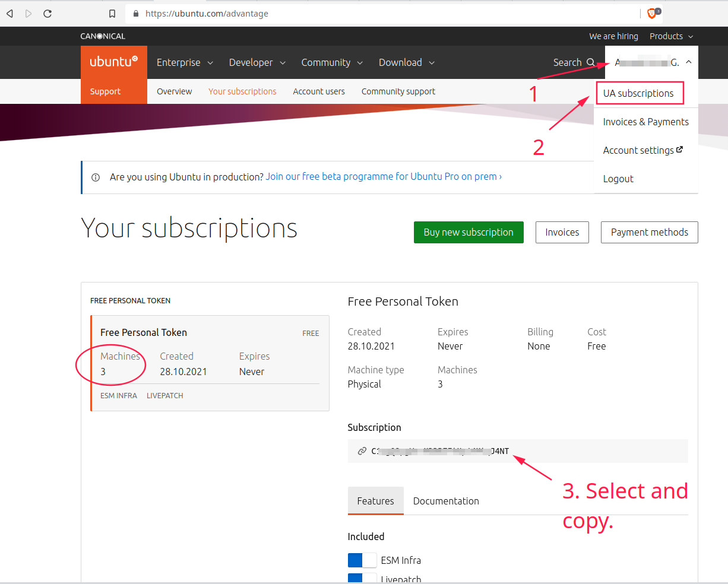
Task: Click the Canonical logo
Action: [x=103, y=36]
